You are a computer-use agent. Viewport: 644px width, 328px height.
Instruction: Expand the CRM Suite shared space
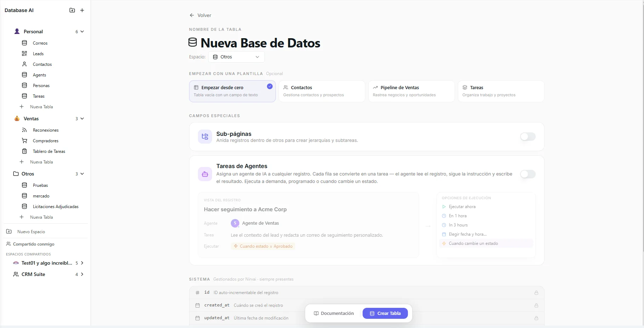[x=82, y=274]
